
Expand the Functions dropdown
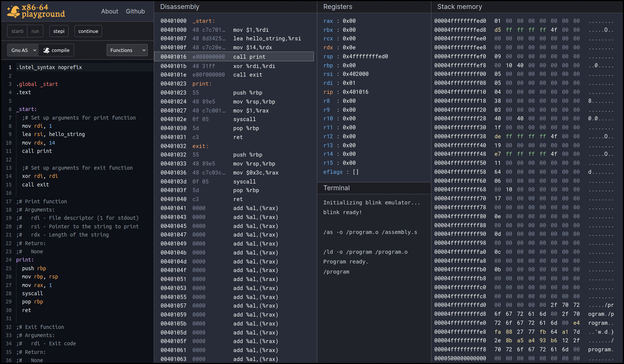click(x=127, y=50)
